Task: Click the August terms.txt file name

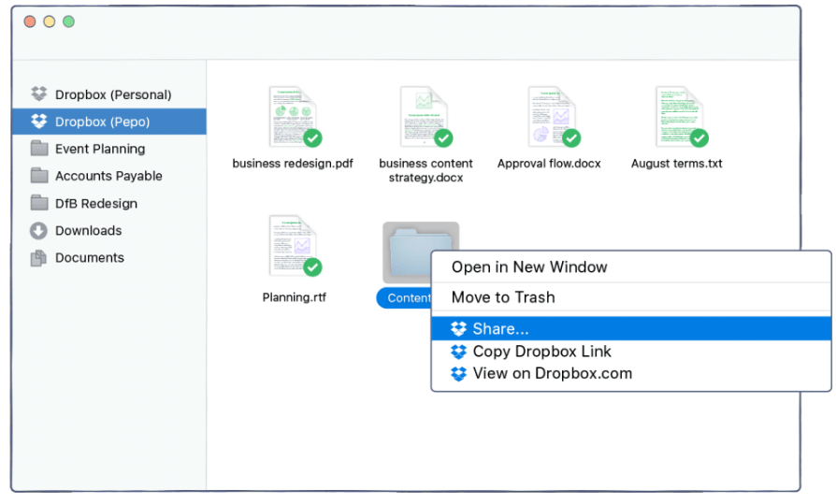Action: coord(677,164)
